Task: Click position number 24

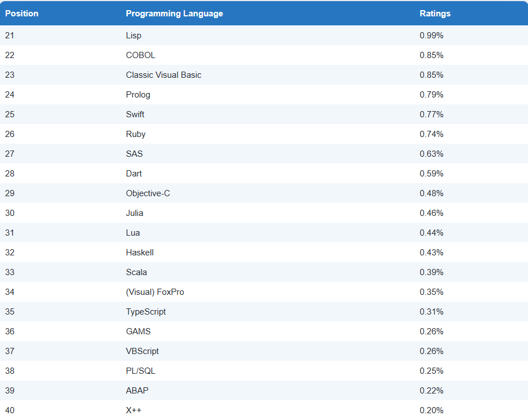Action: coord(10,95)
